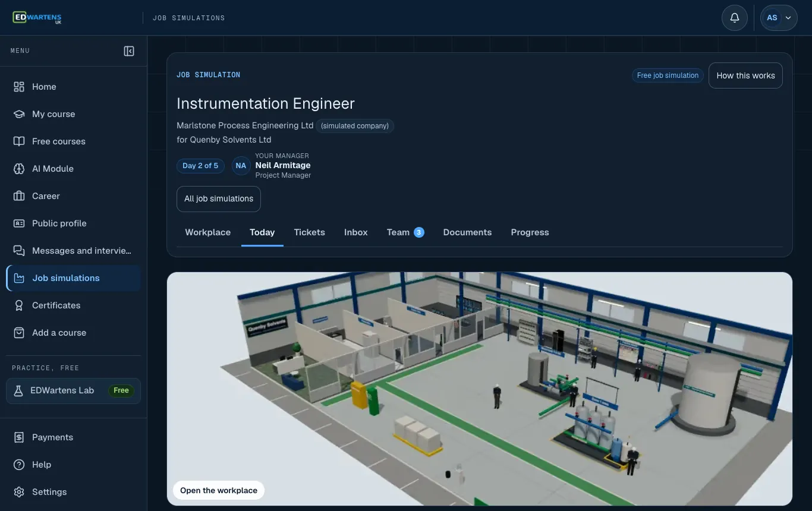Click the My course graduation cap icon

click(19, 114)
